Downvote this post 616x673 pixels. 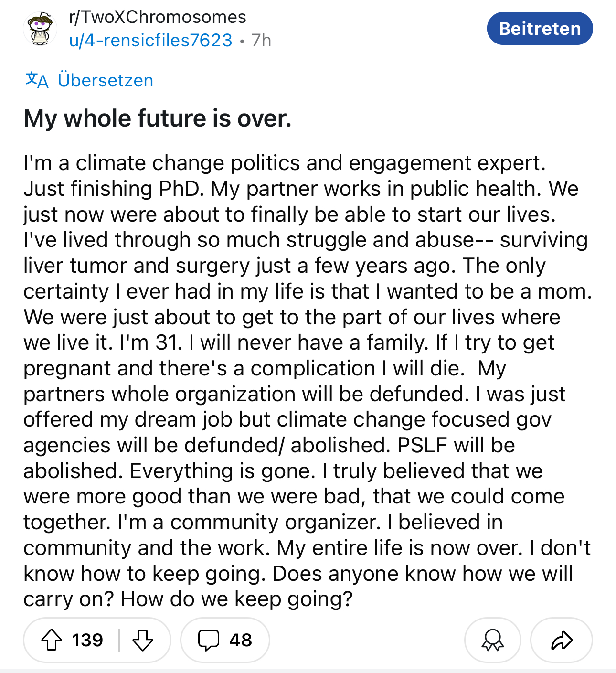(142, 640)
